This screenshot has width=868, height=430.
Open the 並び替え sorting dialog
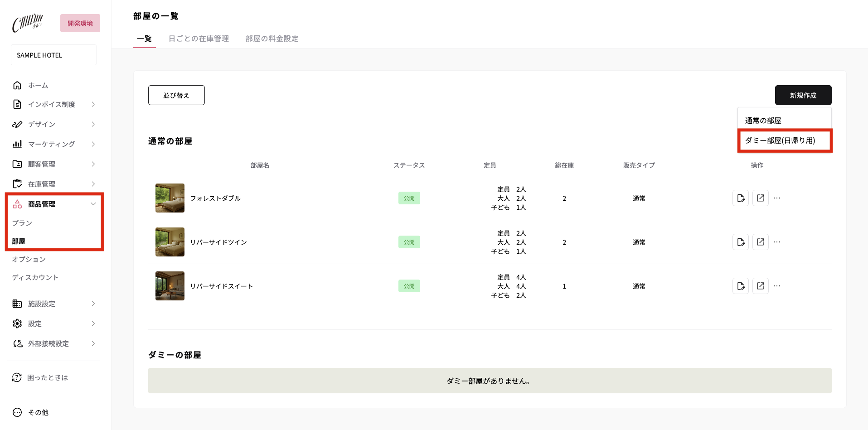click(176, 95)
